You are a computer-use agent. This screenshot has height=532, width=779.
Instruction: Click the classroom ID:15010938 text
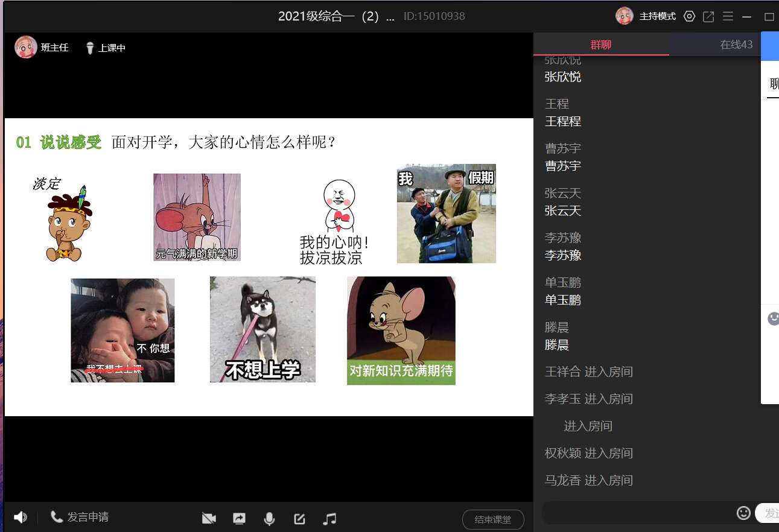click(x=434, y=16)
